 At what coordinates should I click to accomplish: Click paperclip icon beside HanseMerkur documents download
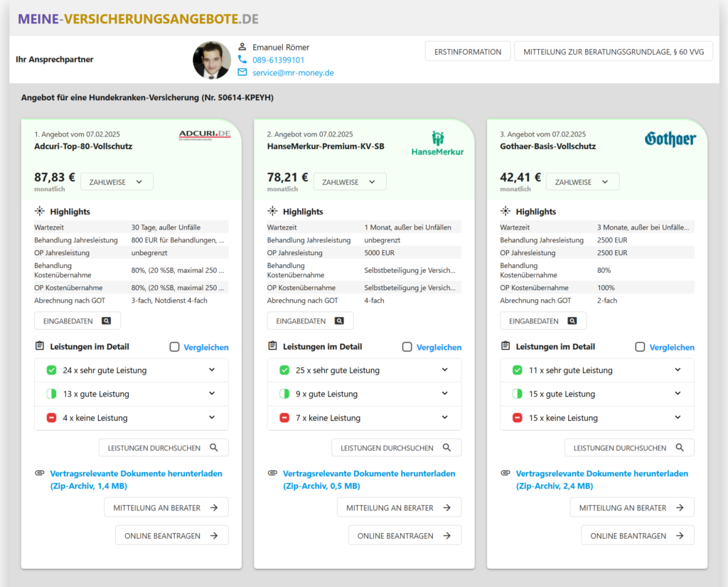(272, 473)
